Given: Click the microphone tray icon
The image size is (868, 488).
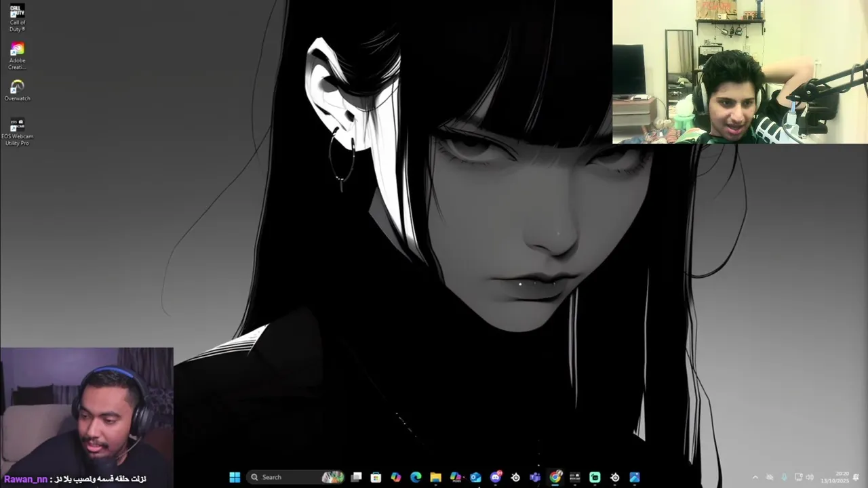Looking at the screenshot, I should click(x=785, y=477).
